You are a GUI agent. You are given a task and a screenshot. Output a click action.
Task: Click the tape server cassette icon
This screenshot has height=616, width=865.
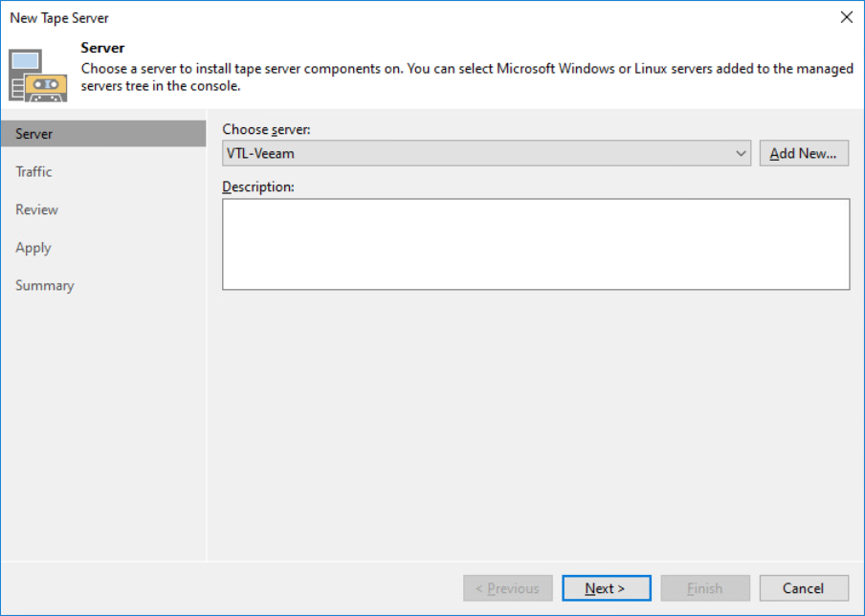click(x=38, y=75)
